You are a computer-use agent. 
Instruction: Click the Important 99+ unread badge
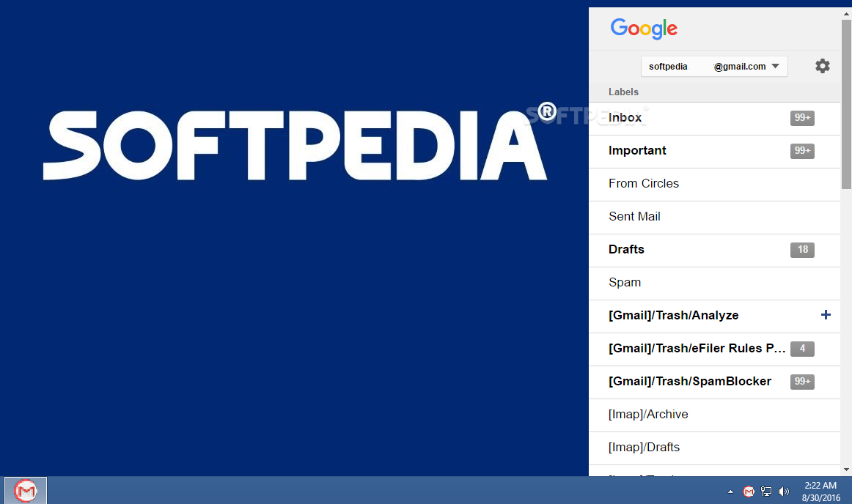(802, 151)
